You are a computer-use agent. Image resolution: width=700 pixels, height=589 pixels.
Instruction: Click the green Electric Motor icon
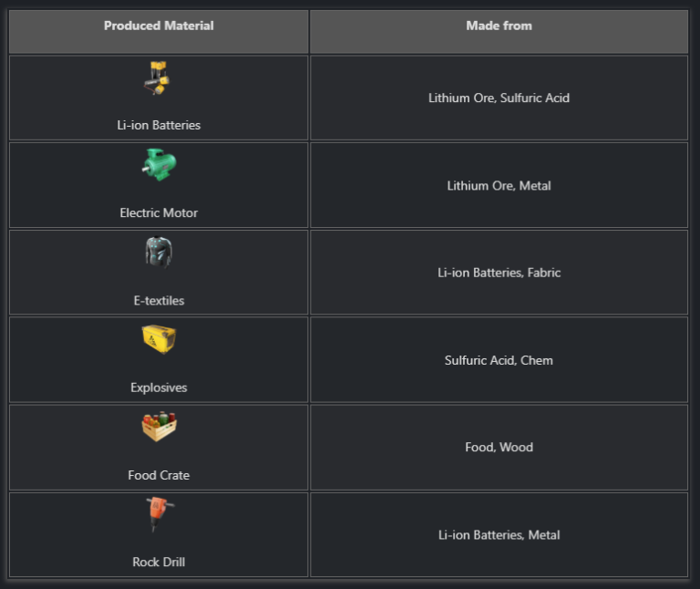point(159,165)
